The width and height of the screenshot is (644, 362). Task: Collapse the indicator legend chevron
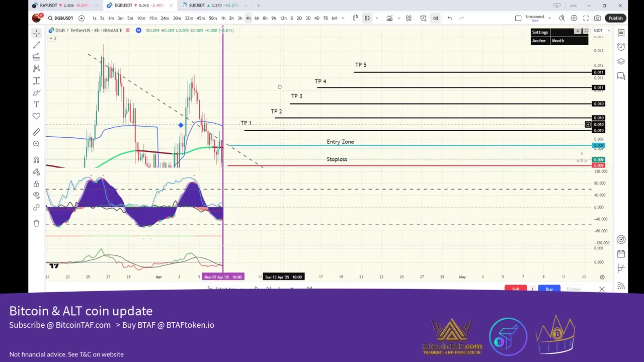(x=51, y=38)
